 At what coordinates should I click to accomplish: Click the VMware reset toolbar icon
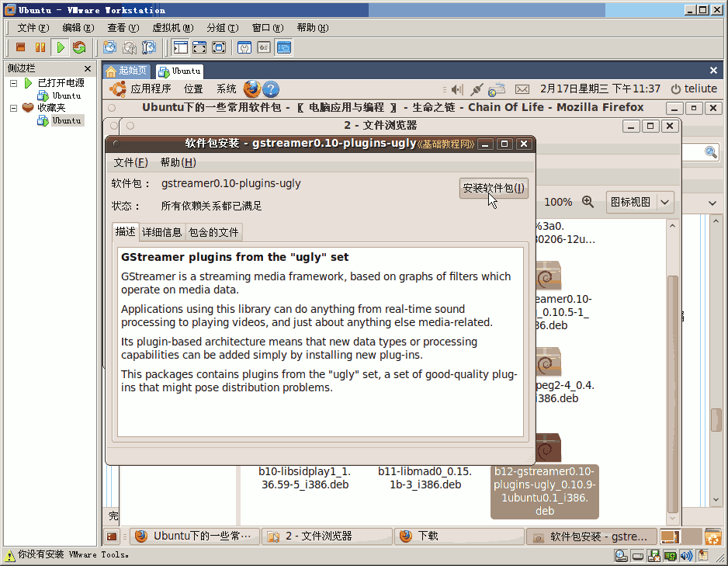pos(79,47)
